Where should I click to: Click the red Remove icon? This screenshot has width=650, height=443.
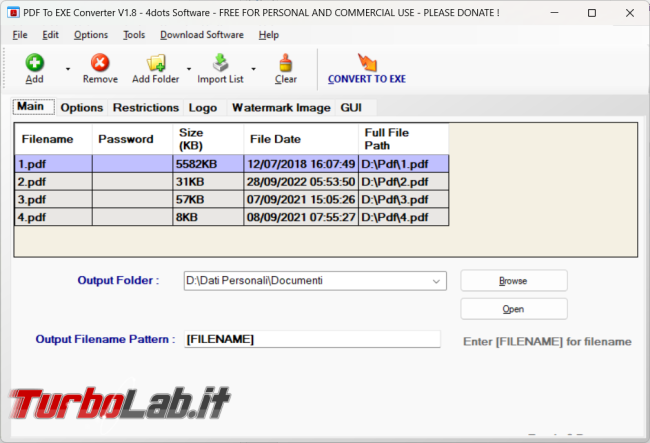click(100, 63)
